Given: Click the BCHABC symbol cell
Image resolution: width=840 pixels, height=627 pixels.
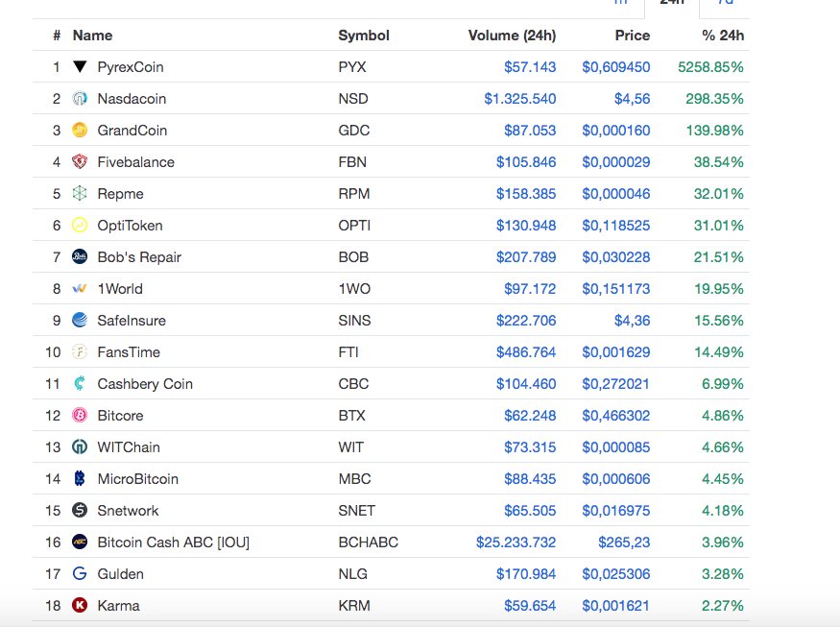Looking at the screenshot, I should click(369, 543).
